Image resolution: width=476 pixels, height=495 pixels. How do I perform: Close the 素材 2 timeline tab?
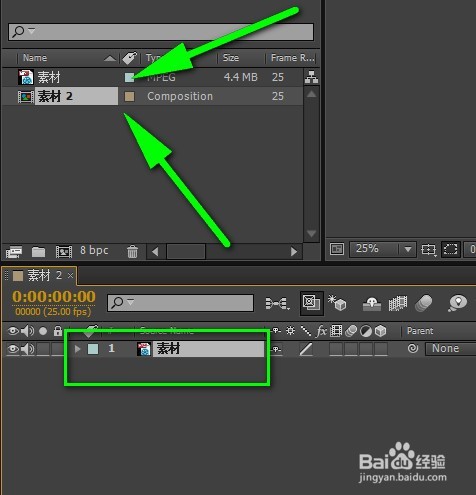[70, 276]
